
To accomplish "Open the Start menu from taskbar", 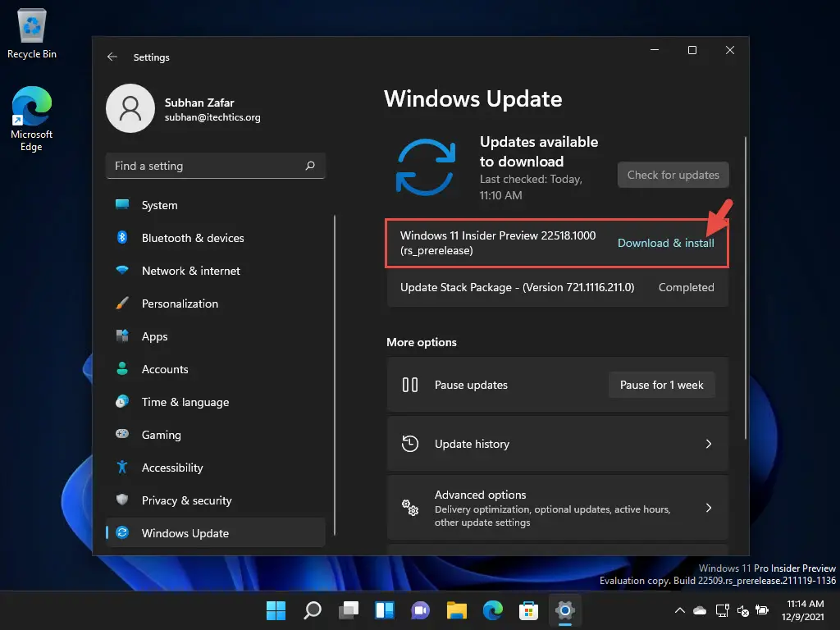I will (x=276, y=610).
